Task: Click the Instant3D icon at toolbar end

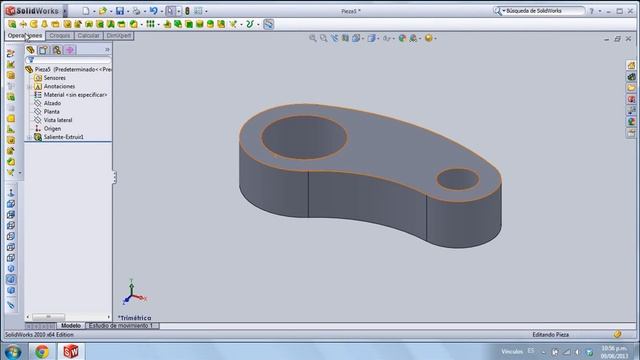Action: click(268, 24)
